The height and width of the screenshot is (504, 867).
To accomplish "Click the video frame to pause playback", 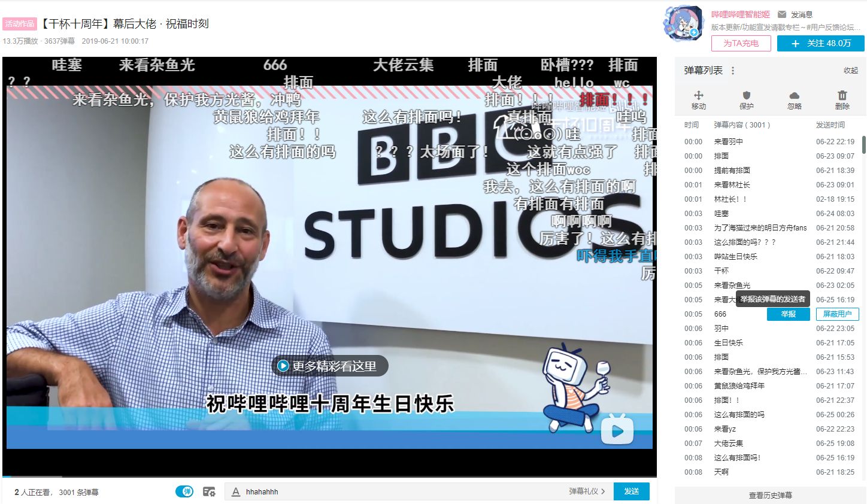I will pyautogui.click(x=329, y=266).
